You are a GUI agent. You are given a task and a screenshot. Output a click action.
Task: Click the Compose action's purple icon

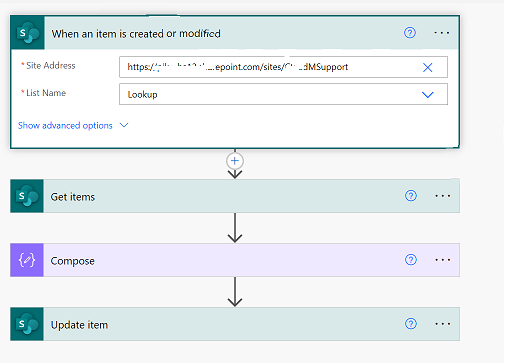27,260
